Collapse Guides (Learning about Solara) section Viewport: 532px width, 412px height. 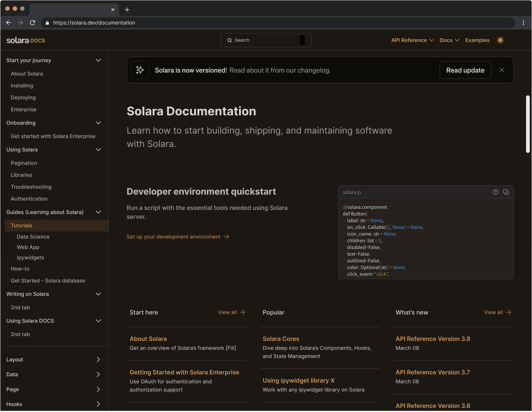[x=98, y=212]
